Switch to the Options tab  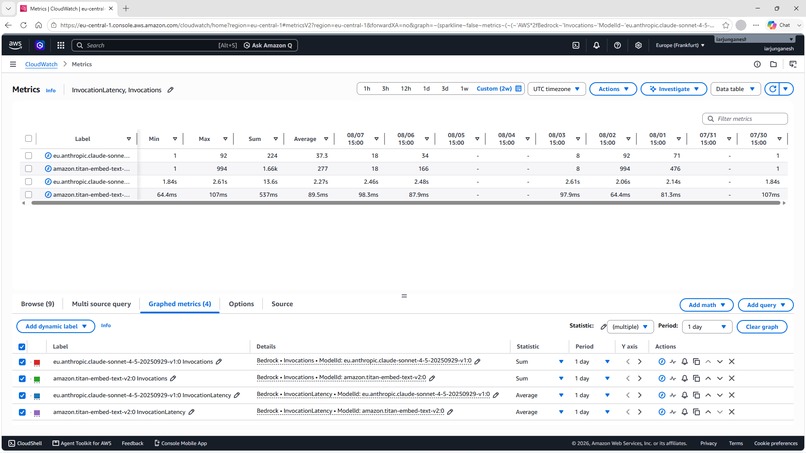click(241, 304)
